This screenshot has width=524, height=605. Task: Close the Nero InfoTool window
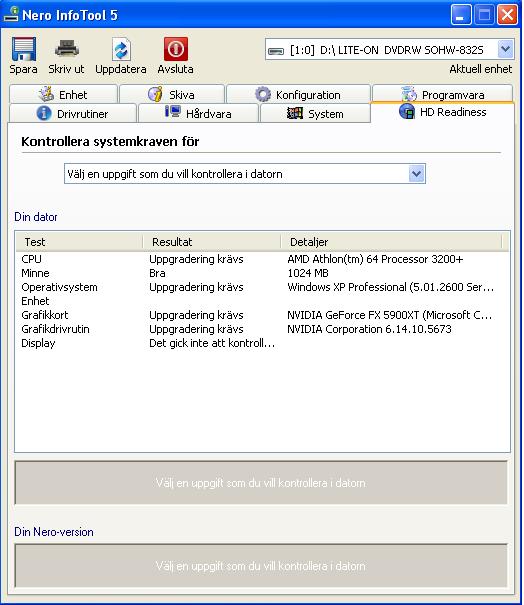tap(507, 15)
